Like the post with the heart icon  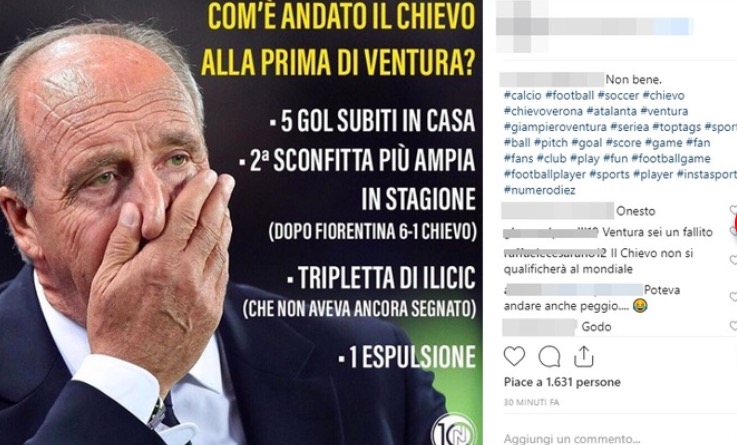click(x=514, y=356)
